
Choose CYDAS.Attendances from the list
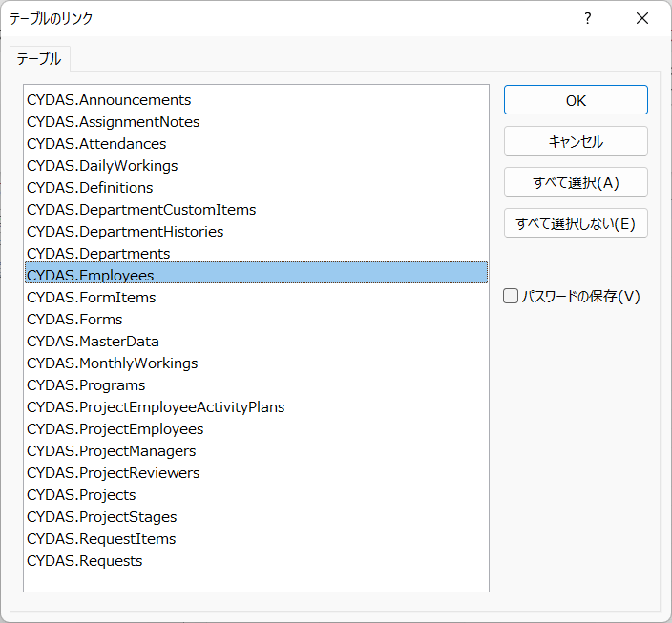[x=96, y=144]
